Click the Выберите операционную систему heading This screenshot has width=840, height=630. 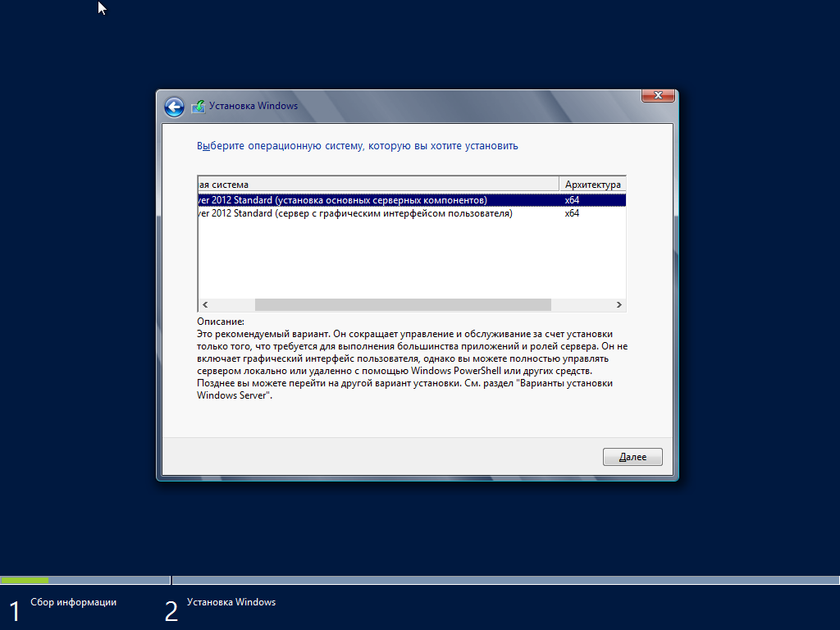click(x=358, y=146)
